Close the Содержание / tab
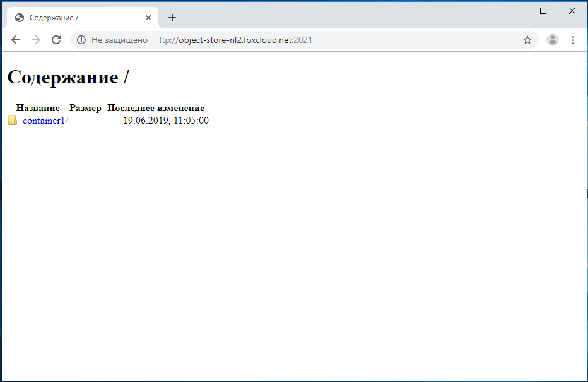 click(x=148, y=18)
